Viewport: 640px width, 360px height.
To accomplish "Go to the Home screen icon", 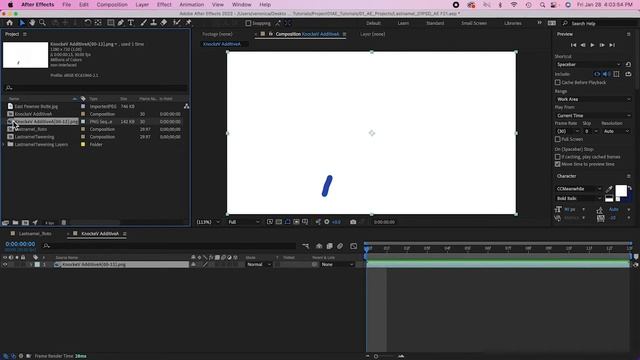I will 9,23.
